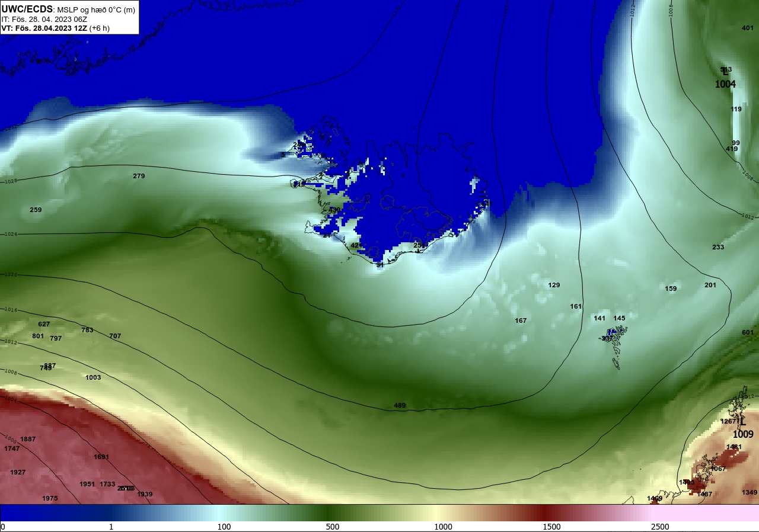Click the 0 label on the color scale
The width and height of the screenshot is (759, 532).
(3, 527)
